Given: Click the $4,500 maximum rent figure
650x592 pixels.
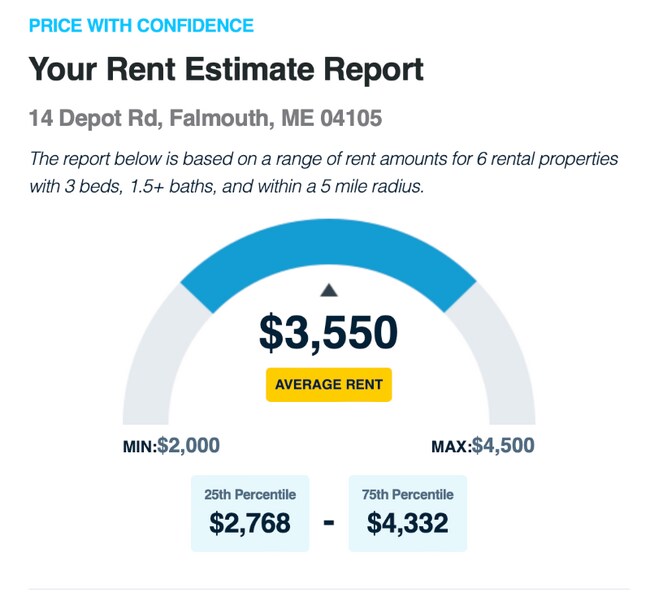Looking at the screenshot, I should 504,446.
